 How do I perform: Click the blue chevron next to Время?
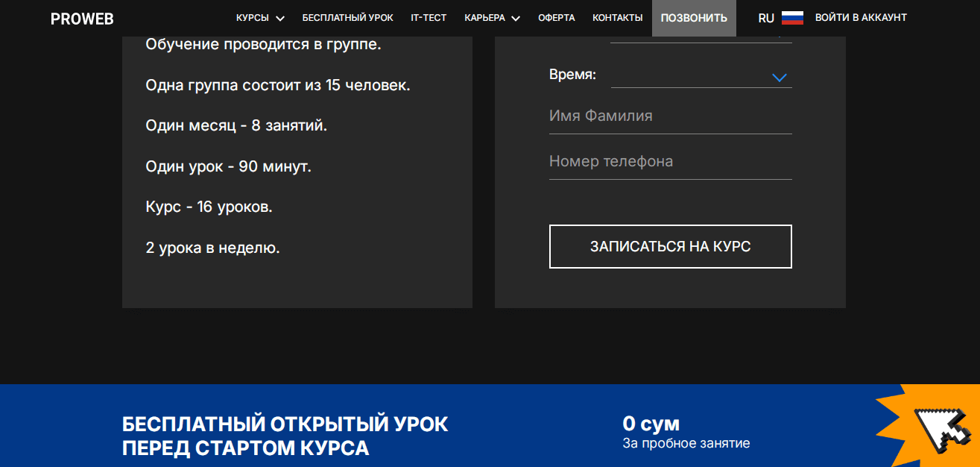coord(780,76)
